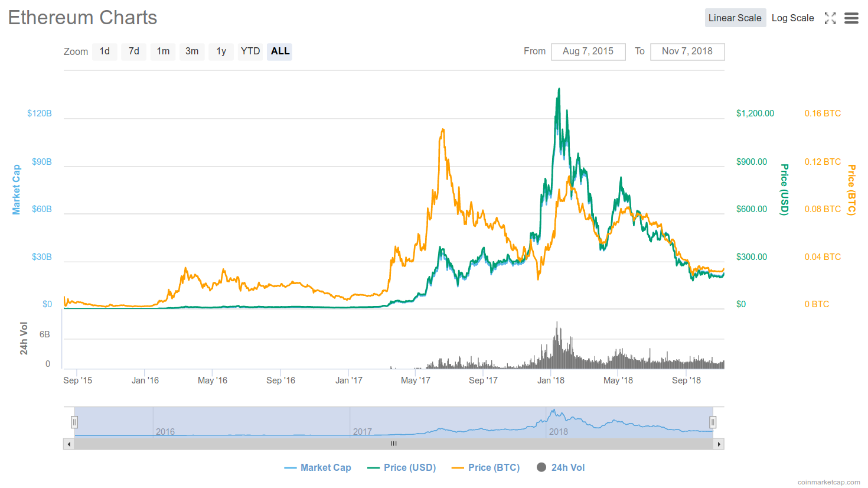
Task: Set zoom to 7d
Action: point(134,51)
